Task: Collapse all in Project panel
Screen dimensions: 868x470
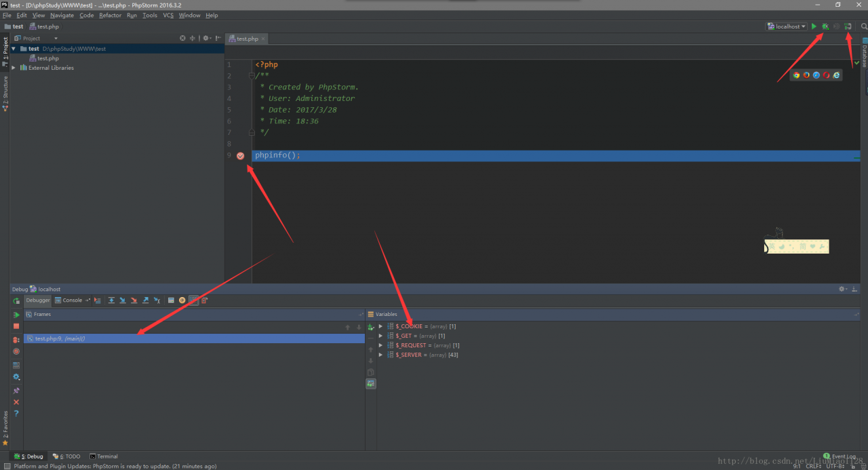Action: pos(193,38)
